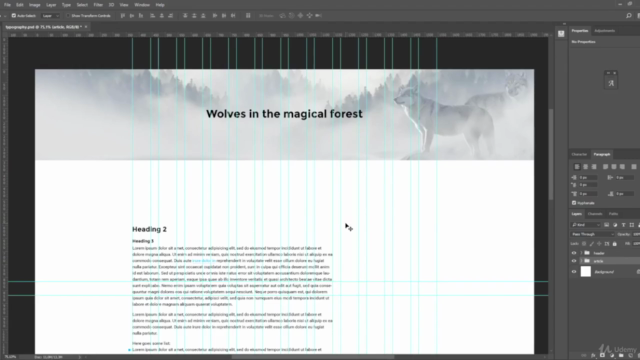Switch to the Paths tab
Image resolution: width=640 pixels, height=360 pixels.
tap(613, 214)
